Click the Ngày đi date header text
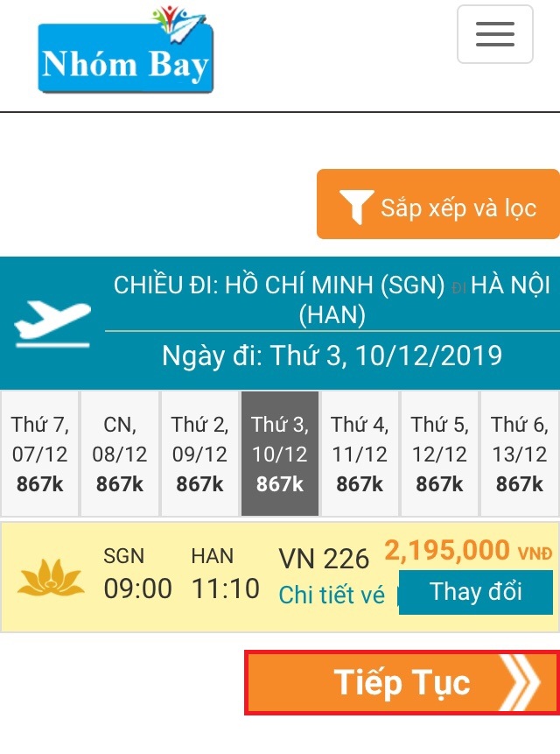The image size is (560, 754). [x=332, y=356]
